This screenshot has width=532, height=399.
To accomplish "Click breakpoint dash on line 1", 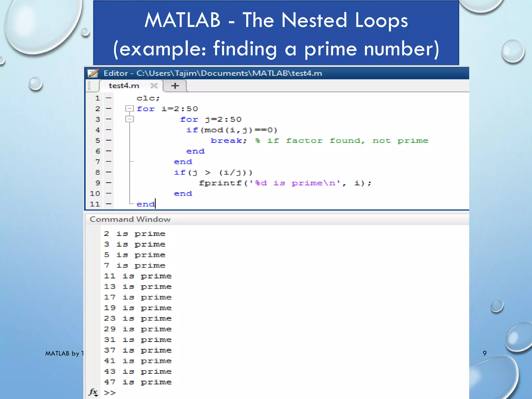I will click(x=109, y=98).
